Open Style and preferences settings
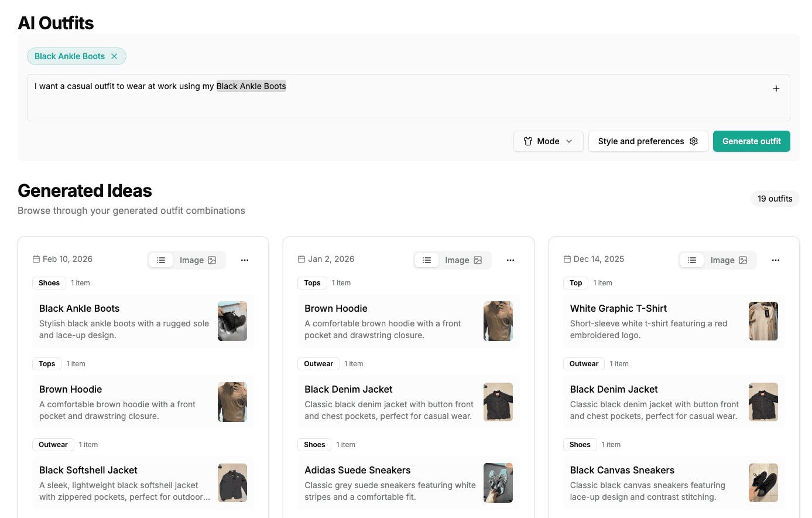812x518 pixels. [648, 141]
